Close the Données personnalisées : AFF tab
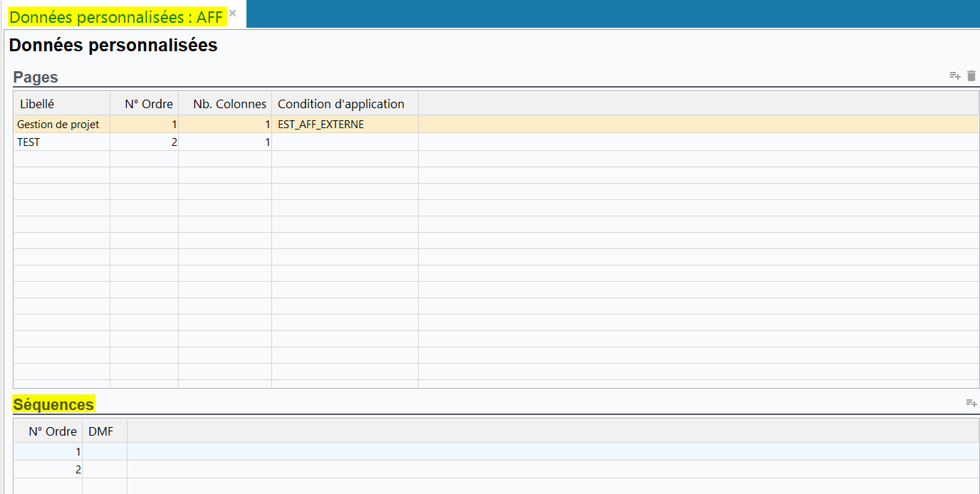This screenshot has height=494, width=980. 232,14
